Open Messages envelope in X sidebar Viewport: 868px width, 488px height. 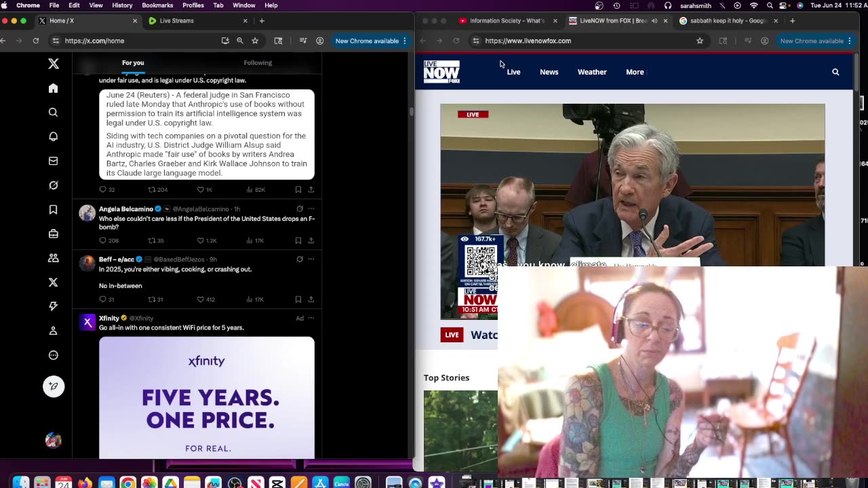pos(54,161)
